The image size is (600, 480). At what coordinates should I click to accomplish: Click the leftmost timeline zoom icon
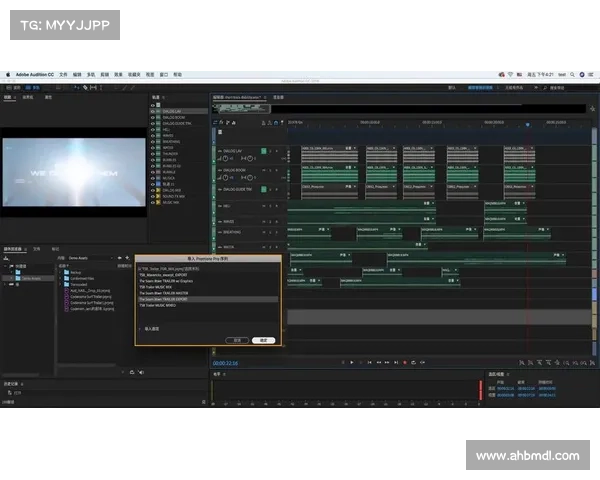(521, 362)
